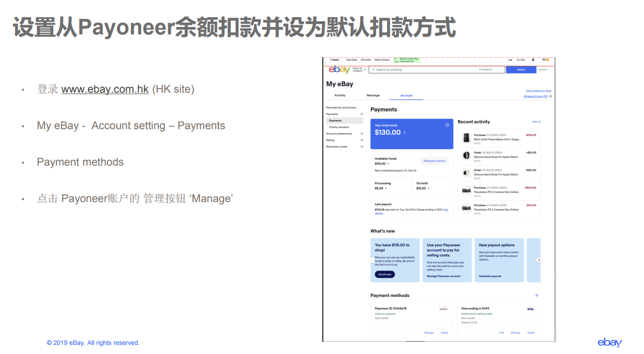Screen dimensions: 644x354
Task: Click Delete on the Payoneer ID card
Action: pos(444,333)
